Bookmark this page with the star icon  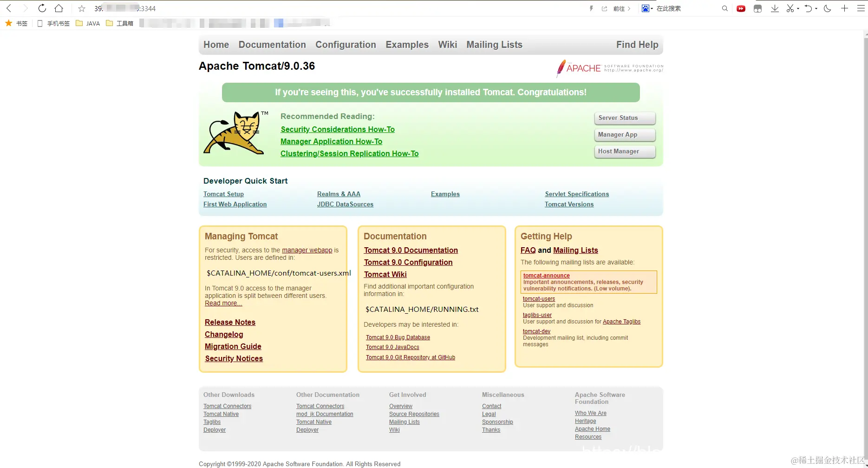[x=82, y=8]
